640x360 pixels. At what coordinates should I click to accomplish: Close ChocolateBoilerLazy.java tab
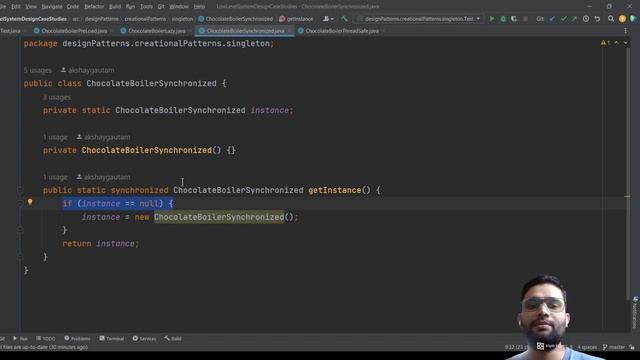pyautogui.click(x=190, y=31)
